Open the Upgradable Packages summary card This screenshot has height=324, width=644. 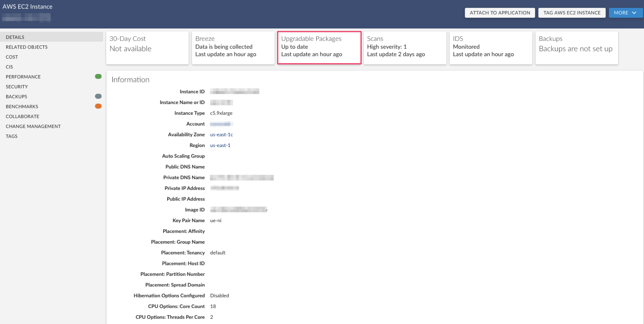click(319, 47)
